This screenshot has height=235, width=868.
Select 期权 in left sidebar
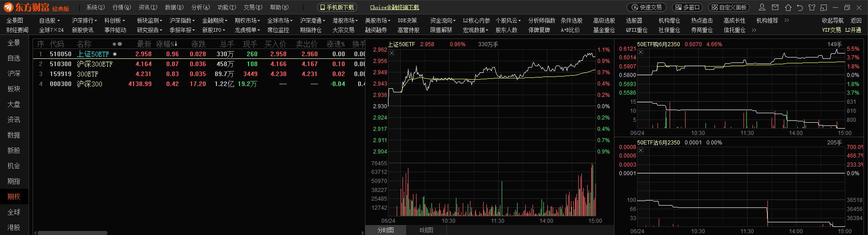pyautogui.click(x=14, y=197)
